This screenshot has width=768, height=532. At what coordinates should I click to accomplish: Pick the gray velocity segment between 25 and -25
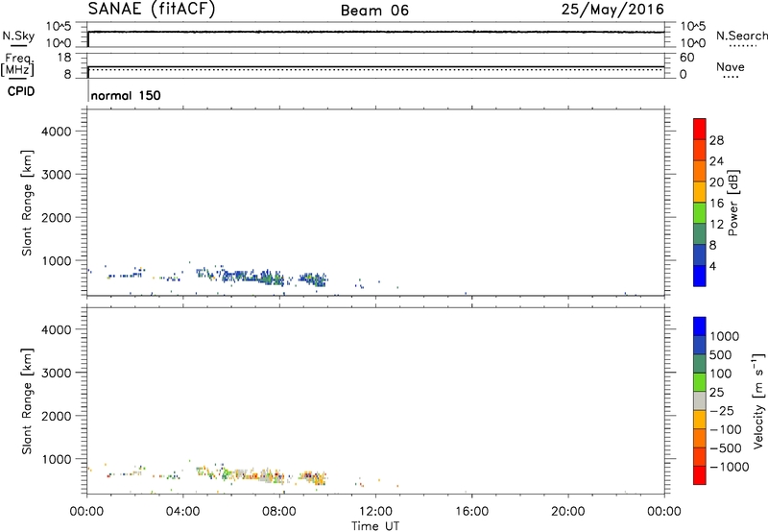pyautogui.click(x=700, y=400)
